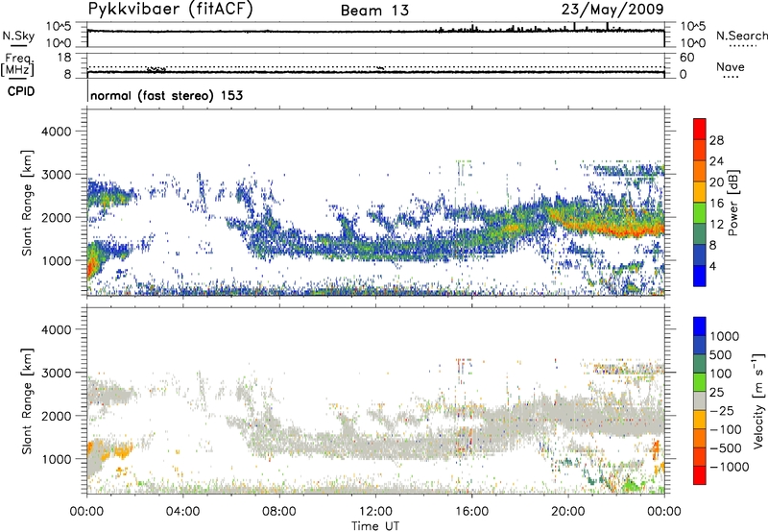Image resolution: width=768 pixels, height=532 pixels.
Task: Click the 4000 tick of the power panel
Action: point(56,132)
